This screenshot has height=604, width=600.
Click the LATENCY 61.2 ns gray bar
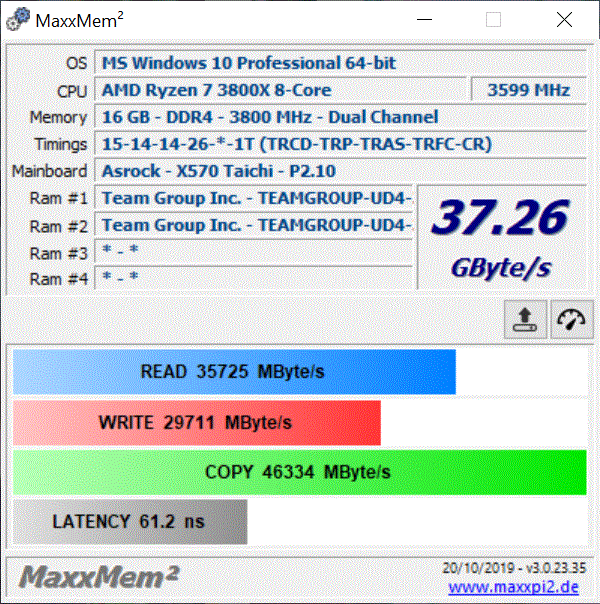point(130,522)
